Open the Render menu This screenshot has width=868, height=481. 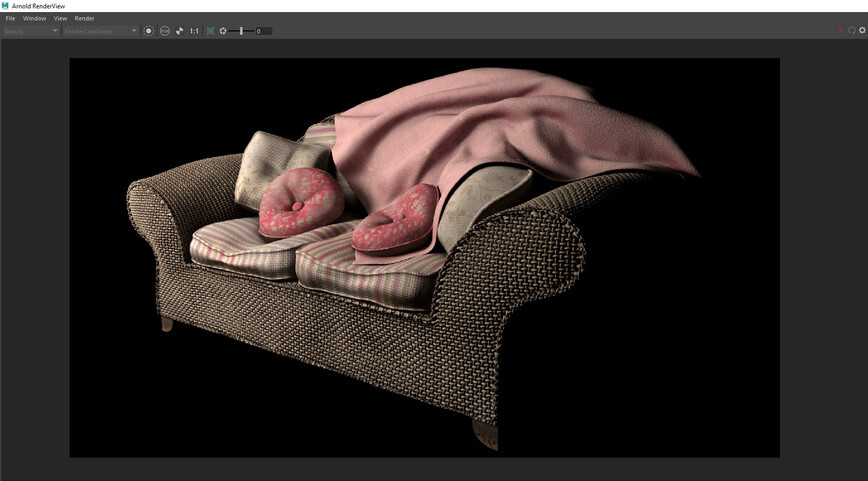click(x=85, y=18)
